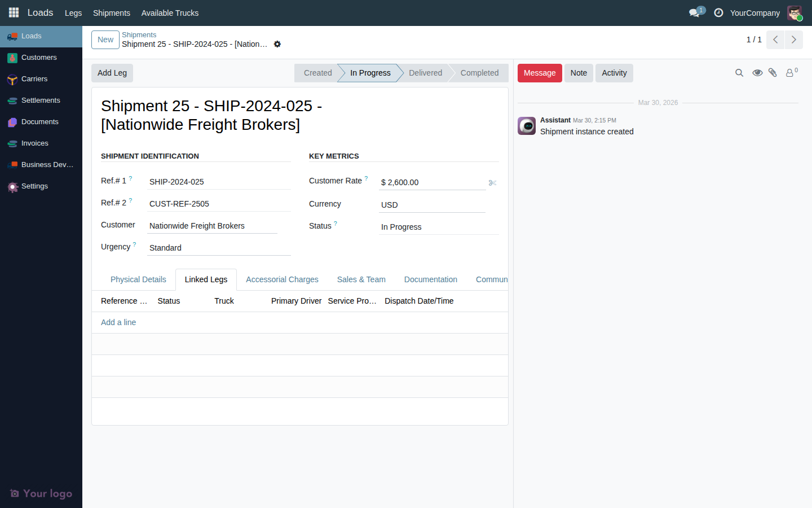Open the Loads sidebar truck icon
This screenshot has width=812, height=508.
tap(12, 36)
